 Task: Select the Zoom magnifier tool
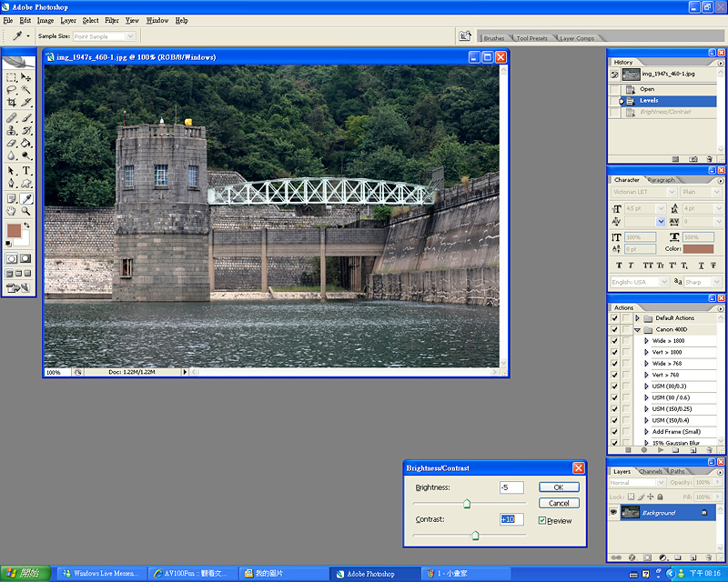[26, 211]
